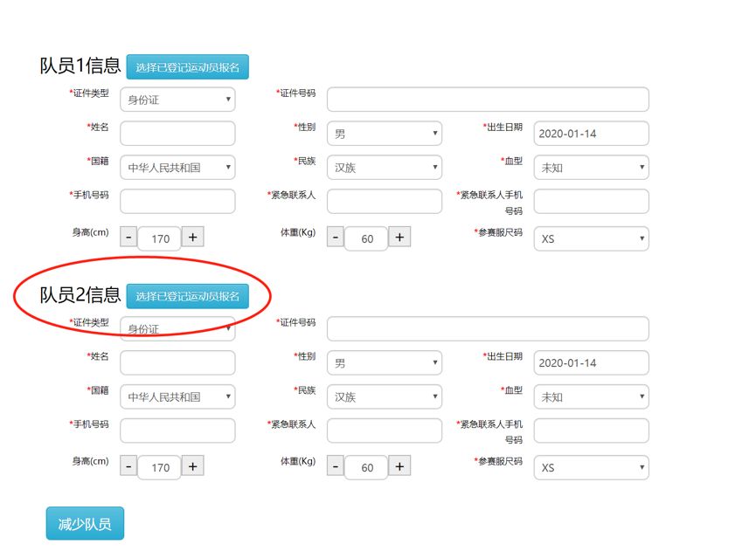Open member 2 民族 dropdown

tap(385, 396)
